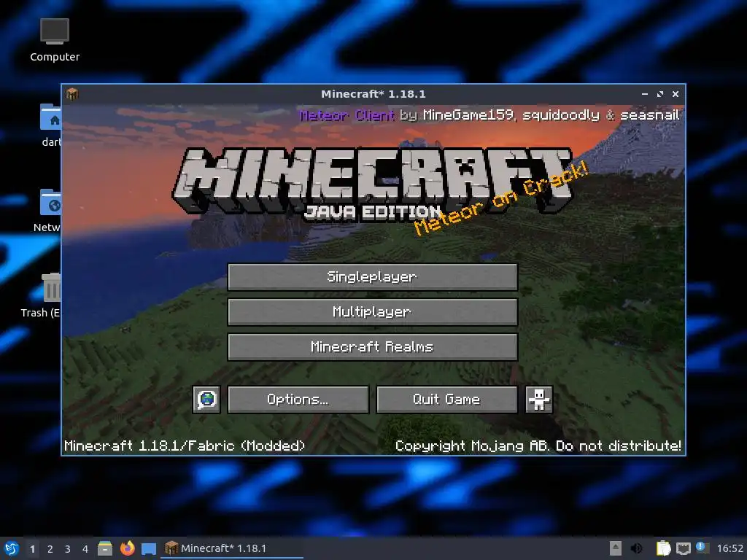The height and width of the screenshot is (560, 747).
Task: Launch the file manager from taskbar
Action: point(105,548)
